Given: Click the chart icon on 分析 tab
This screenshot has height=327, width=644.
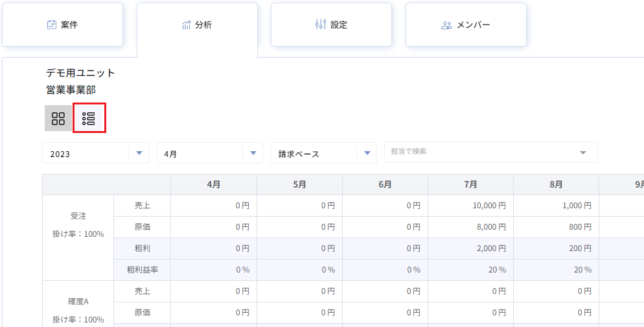Looking at the screenshot, I should [x=186, y=25].
